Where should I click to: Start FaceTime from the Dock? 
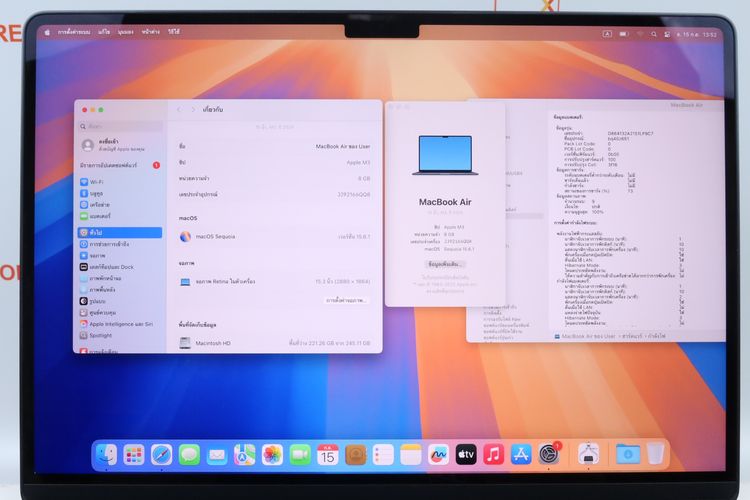(x=300, y=455)
